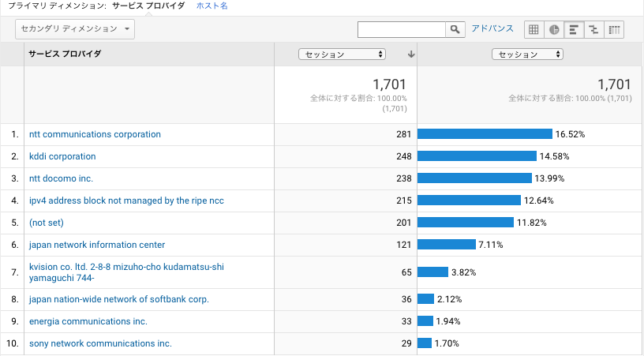Open the left セッション metric selector
Screen dimensions: 644x356
pos(342,54)
